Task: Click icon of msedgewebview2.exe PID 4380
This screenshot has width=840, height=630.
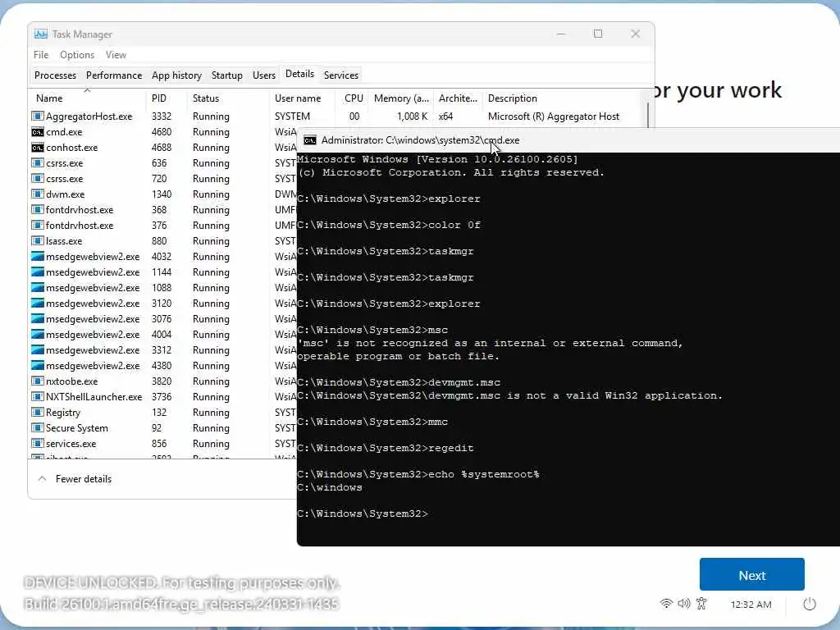Action: (x=38, y=365)
